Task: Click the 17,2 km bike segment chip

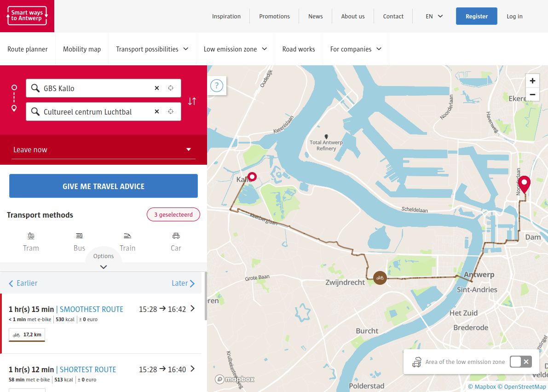Action: pyautogui.click(x=27, y=334)
